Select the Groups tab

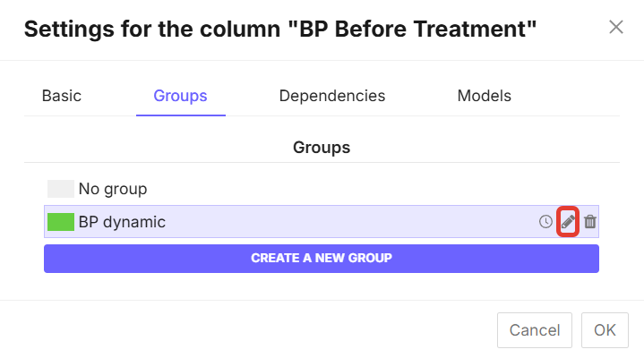[x=180, y=96]
